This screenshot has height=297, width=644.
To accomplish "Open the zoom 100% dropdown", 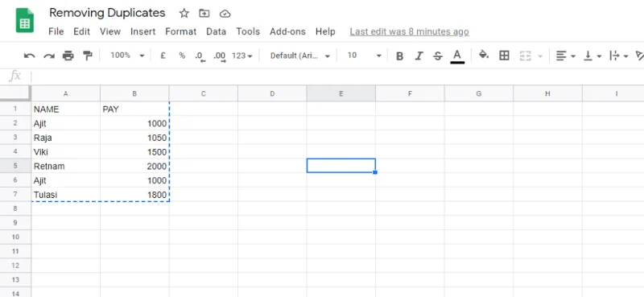I will click(x=127, y=56).
